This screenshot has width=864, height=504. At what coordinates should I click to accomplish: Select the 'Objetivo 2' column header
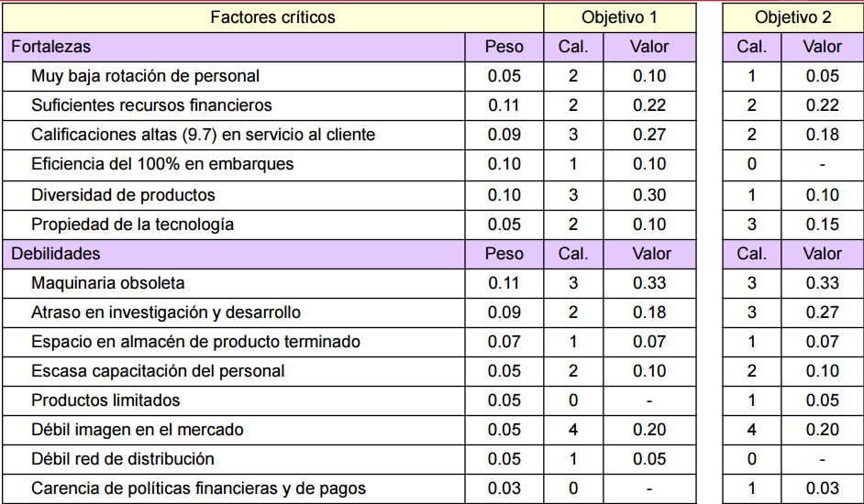793,17
